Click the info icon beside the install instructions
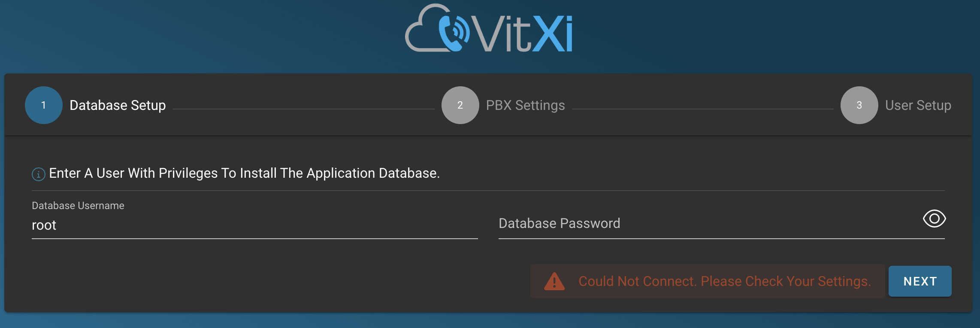The image size is (980, 328). tap(39, 174)
